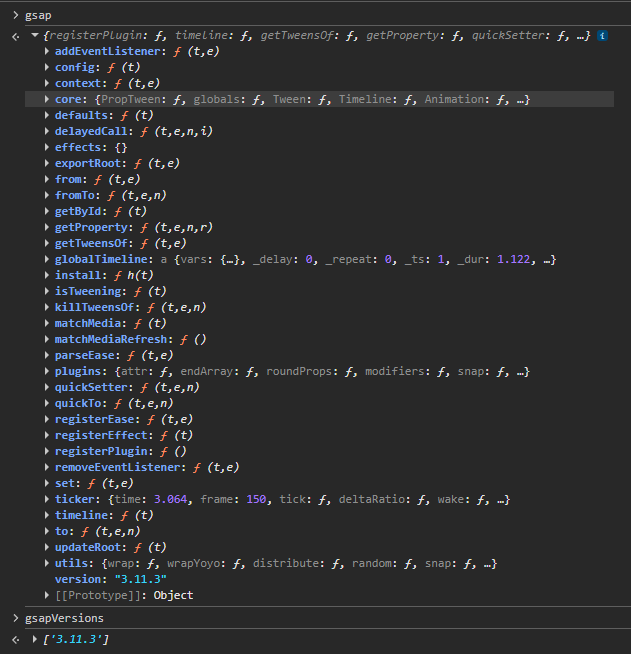The width and height of the screenshot is (631, 654).
Task: Click the delayedCall property name
Action: (93, 131)
